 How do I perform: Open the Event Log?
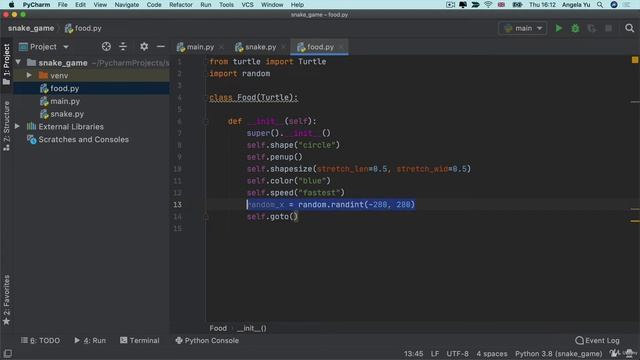point(598,340)
